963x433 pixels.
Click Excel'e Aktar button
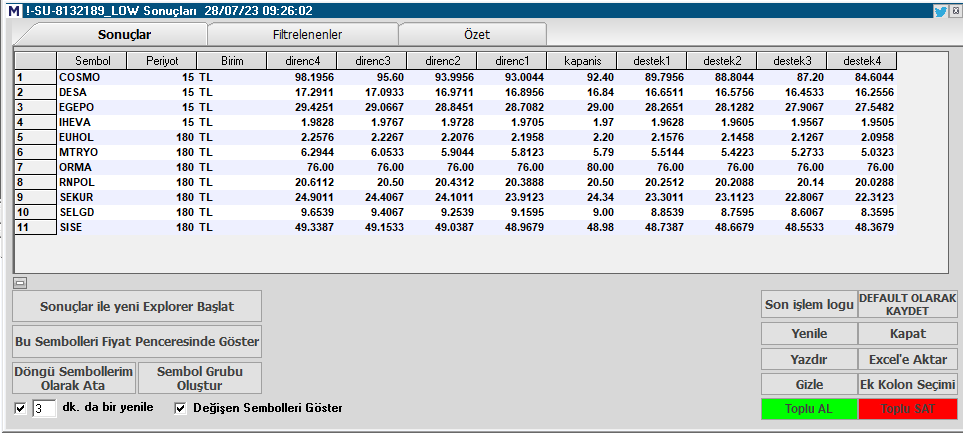click(x=907, y=359)
